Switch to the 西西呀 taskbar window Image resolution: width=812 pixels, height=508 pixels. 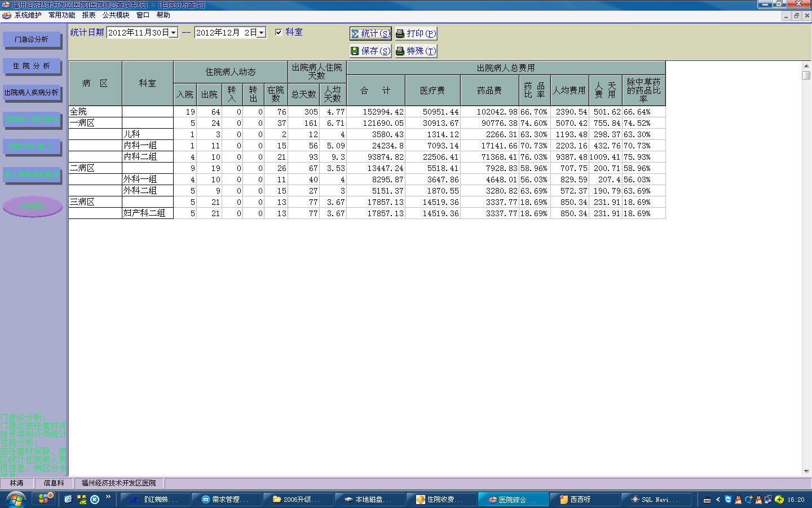(x=585, y=500)
